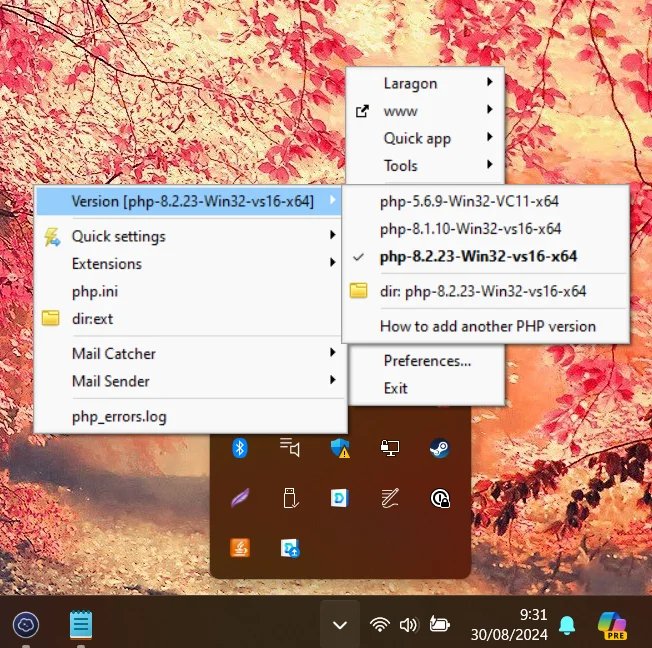Open Mail Catcher submenu
This screenshot has height=648, width=652.
coord(190,354)
